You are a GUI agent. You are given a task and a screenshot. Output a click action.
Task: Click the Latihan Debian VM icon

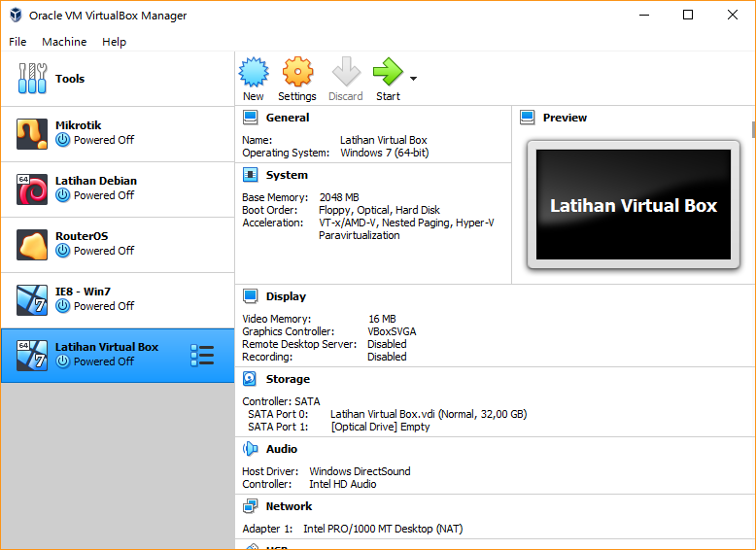32,189
